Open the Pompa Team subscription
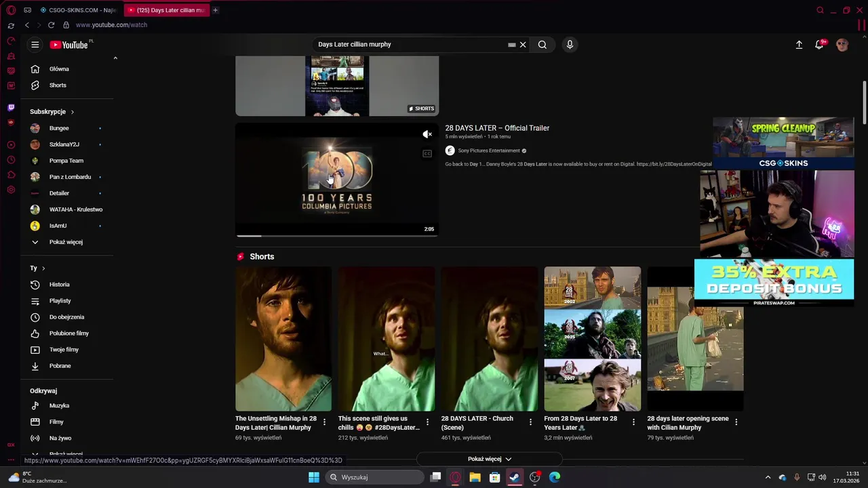The image size is (868, 488). pyautogui.click(x=68, y=161)
